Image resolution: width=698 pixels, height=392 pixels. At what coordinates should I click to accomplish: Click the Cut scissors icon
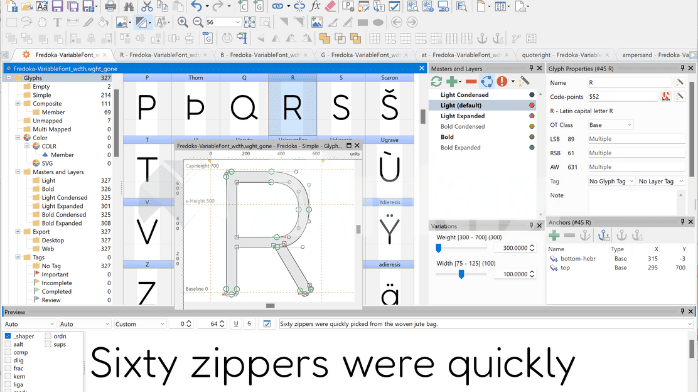pos(146,6)
